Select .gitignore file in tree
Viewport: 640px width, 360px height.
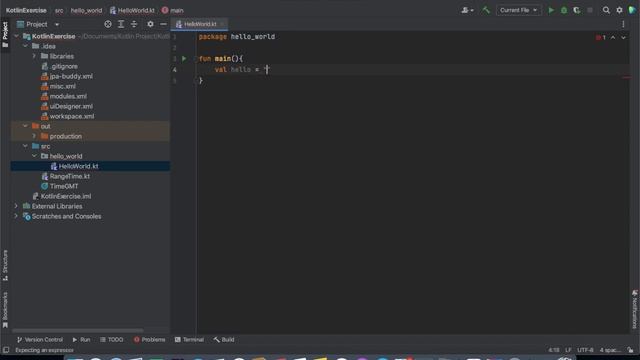[64, 66]
